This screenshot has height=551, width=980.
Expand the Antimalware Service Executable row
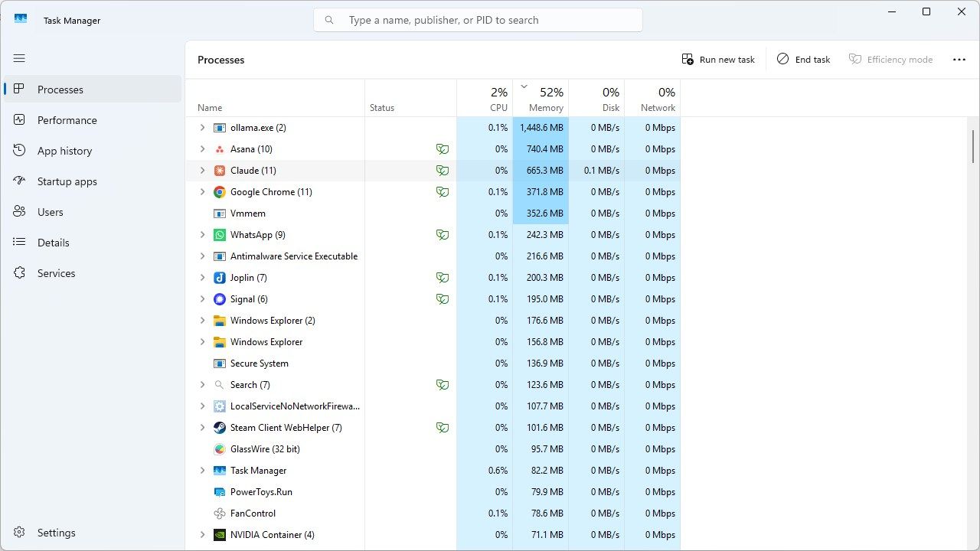point(202,256)
